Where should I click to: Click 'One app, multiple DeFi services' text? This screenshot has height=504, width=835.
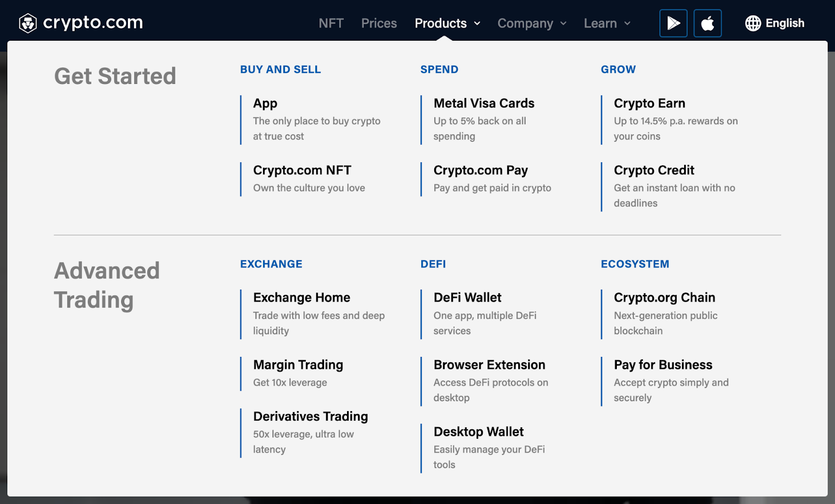pyautogui.click(x=485, y=323)
